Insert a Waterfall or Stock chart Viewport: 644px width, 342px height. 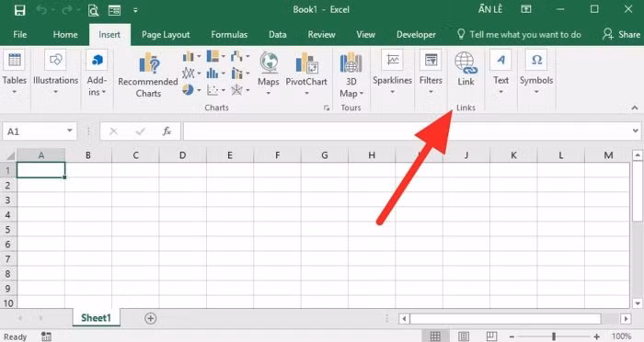(240, 56)
